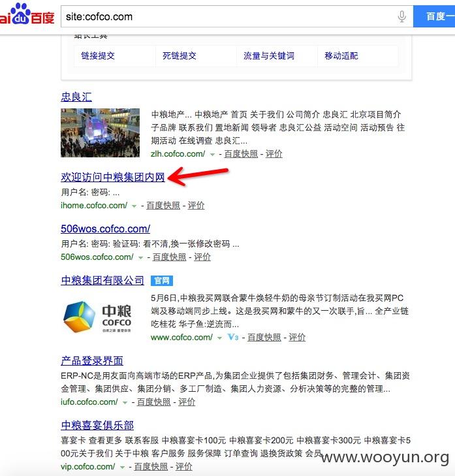Open the 流量与关键词 tool link
This screenshot has height=476, width=455.
(x=269, y=56)
